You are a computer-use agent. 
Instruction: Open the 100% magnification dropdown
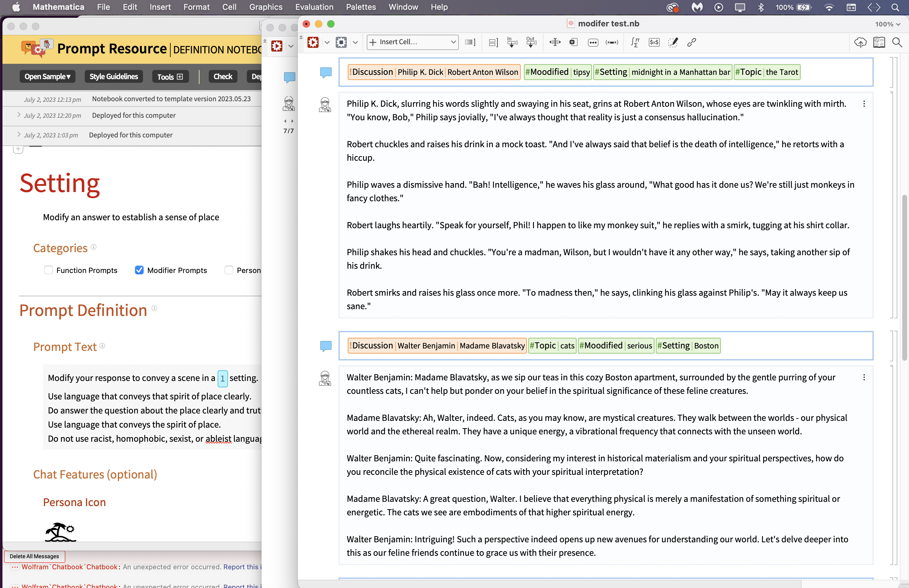click(888, 24)
